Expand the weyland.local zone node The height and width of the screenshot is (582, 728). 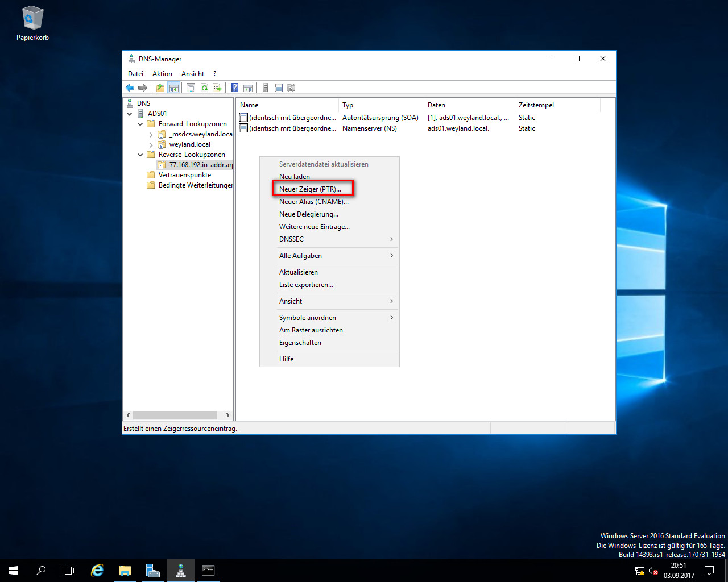click(x=151, y=144)
